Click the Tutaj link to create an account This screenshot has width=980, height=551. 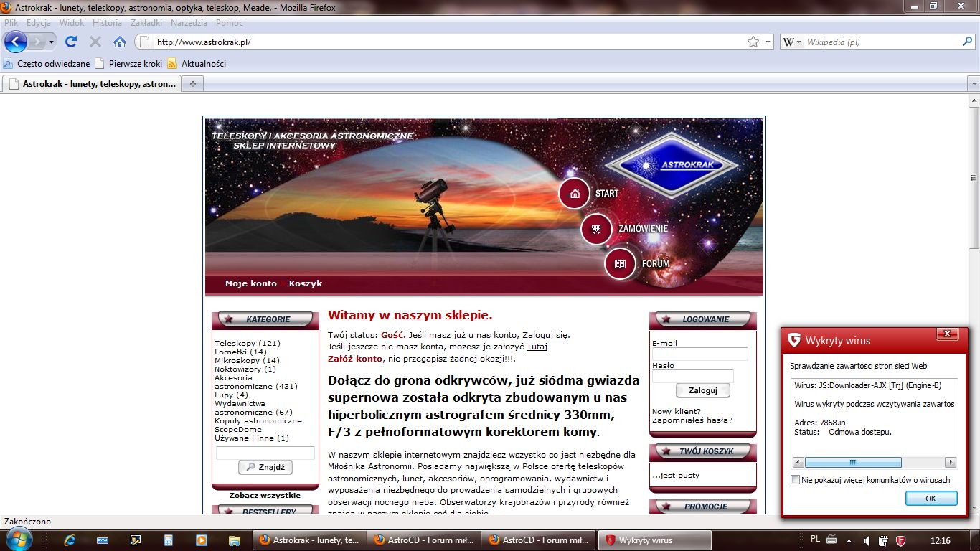click(537, 347)
